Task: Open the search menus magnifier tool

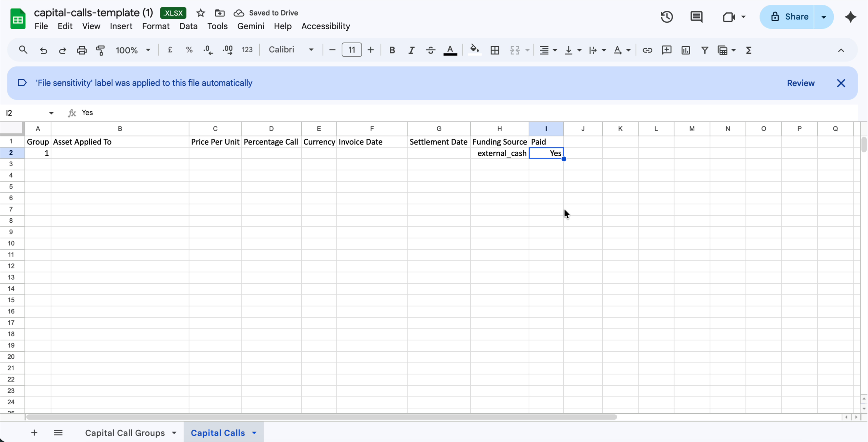Action: point(23,50)
